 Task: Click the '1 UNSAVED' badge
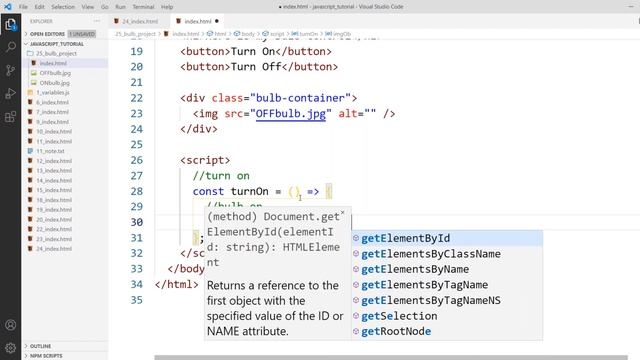(82, 34)
